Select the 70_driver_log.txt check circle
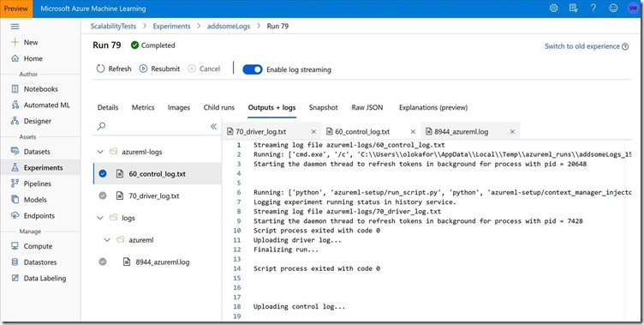The image size is (644, 325). pos(103,196)
